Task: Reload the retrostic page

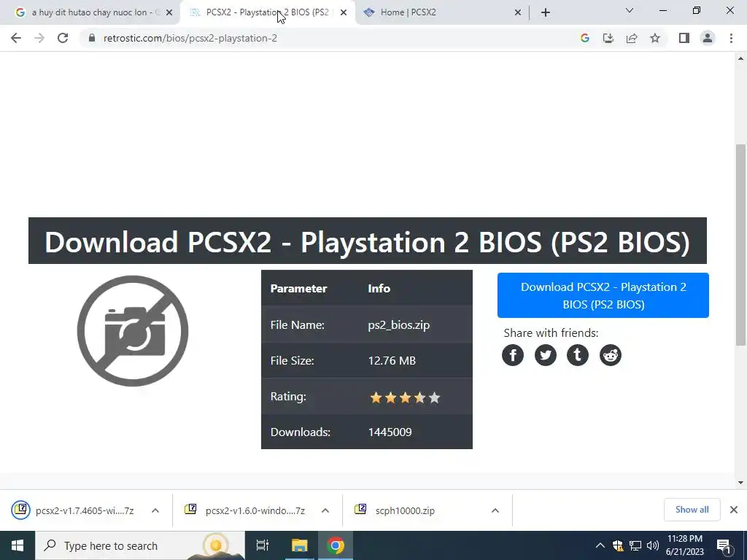Action: click(x=63, y=38)
